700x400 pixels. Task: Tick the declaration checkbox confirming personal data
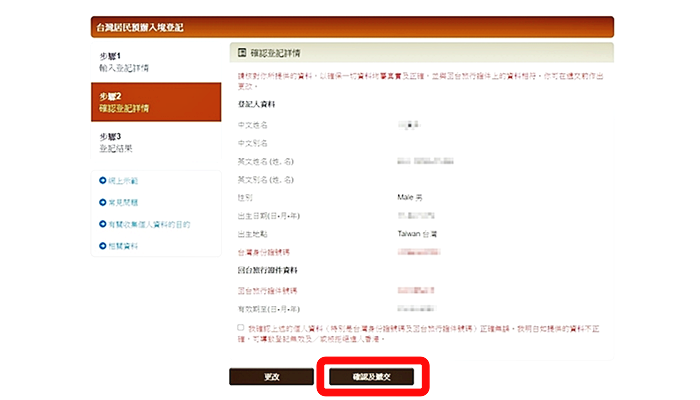pyautogui.click(x=241, y=327)
